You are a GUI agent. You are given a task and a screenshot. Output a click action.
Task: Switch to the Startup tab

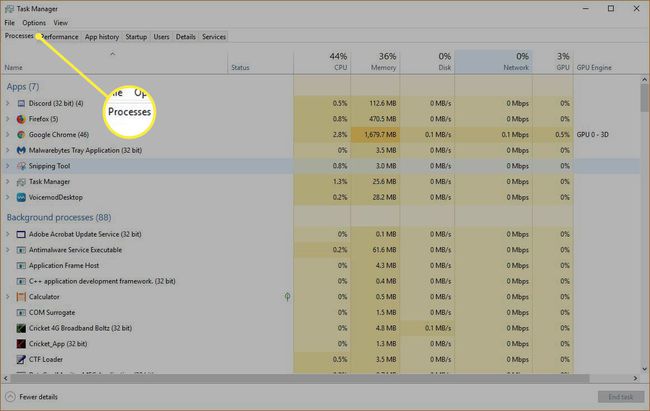pos(136,37)
